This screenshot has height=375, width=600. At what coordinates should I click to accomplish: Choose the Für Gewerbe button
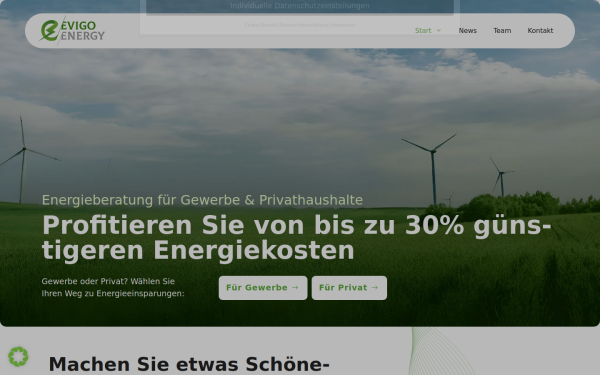tap(263, 288)
